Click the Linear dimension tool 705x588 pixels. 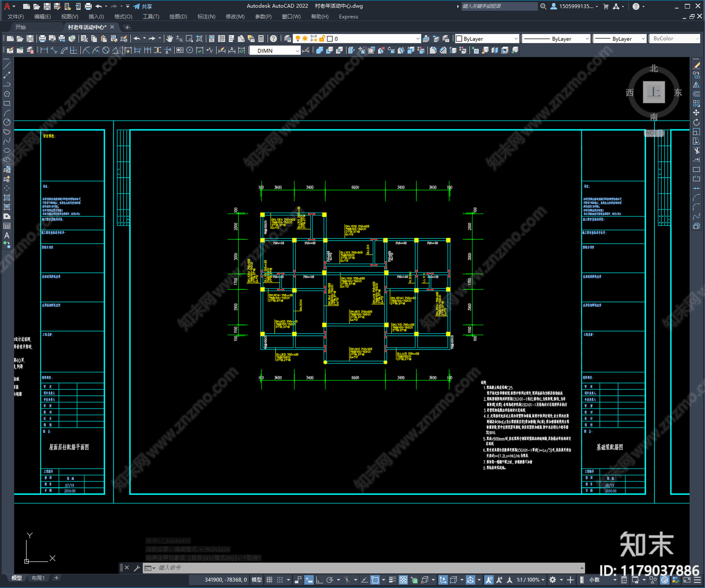44,50
